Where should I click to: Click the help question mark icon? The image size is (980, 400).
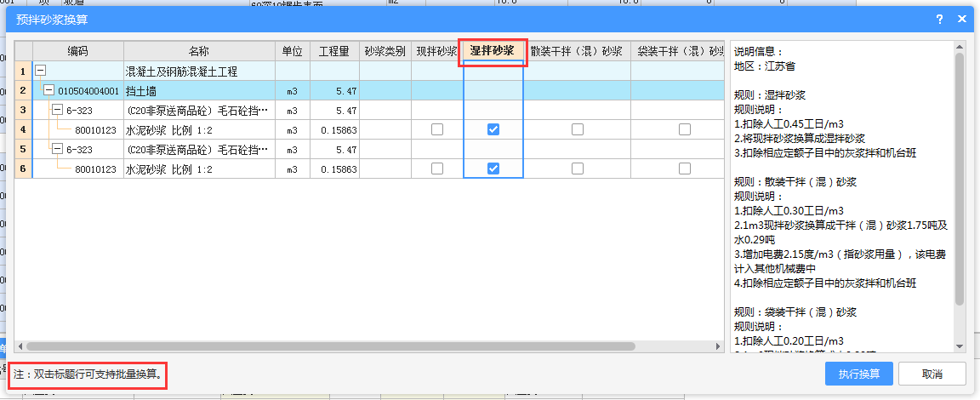click(940, 18)
